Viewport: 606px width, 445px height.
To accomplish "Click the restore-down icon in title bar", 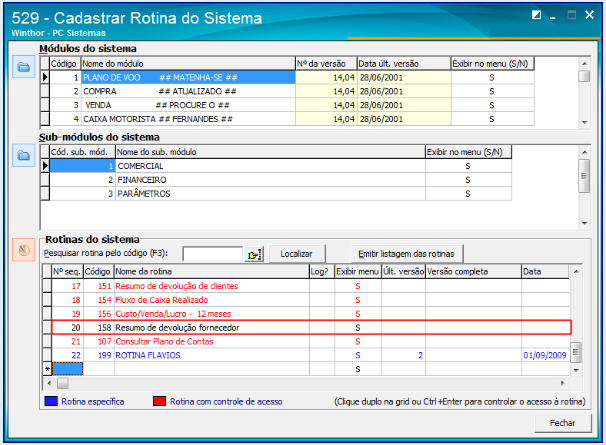I will click(536, 15).
